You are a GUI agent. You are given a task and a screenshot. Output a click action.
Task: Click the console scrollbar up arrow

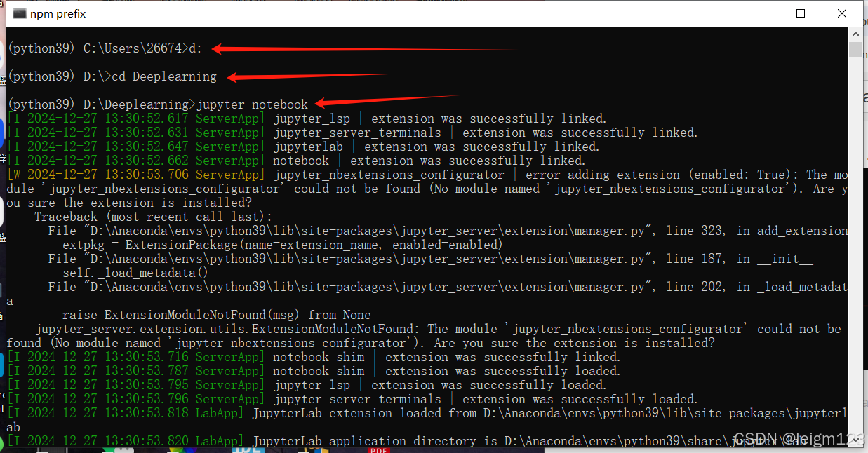click(855, 34)
